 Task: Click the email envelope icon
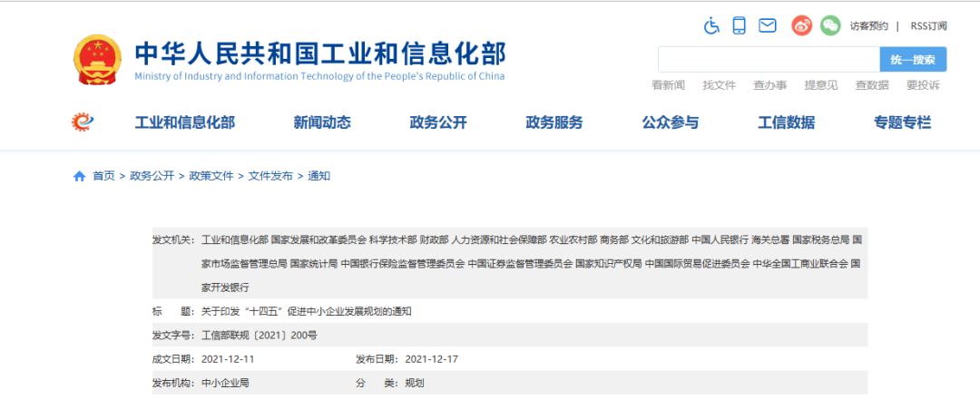click(767, 25)
